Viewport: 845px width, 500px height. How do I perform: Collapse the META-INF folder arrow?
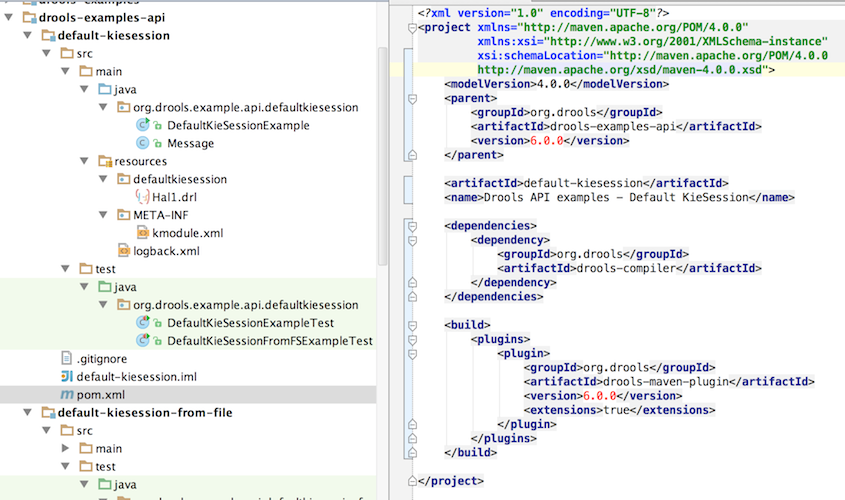104,215
